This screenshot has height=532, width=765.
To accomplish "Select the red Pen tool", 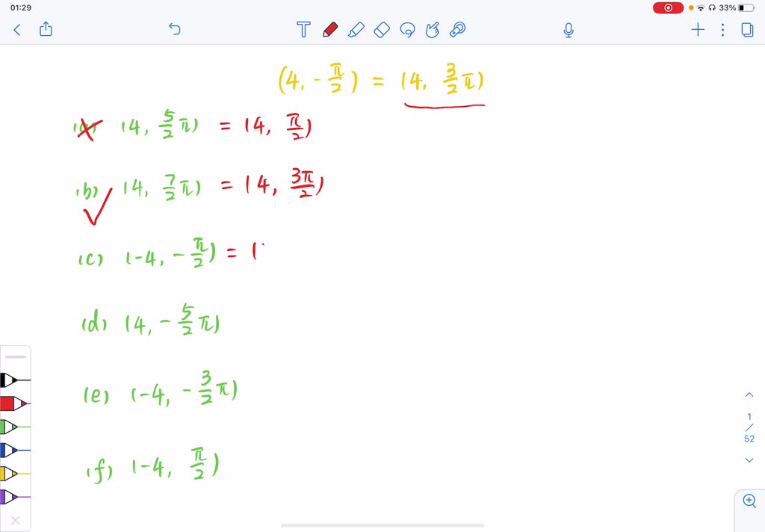I will [x=330, y=29].
